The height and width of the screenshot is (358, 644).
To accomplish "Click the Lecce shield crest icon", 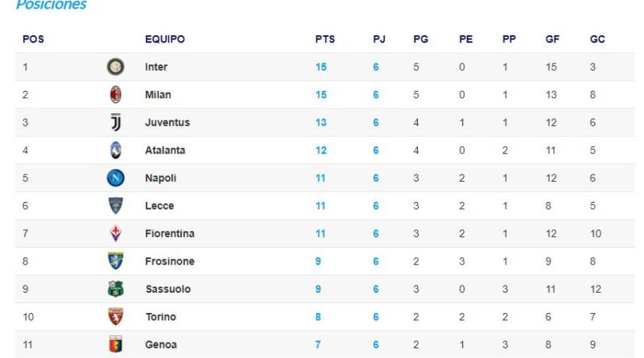I will (x=115, y=206).
